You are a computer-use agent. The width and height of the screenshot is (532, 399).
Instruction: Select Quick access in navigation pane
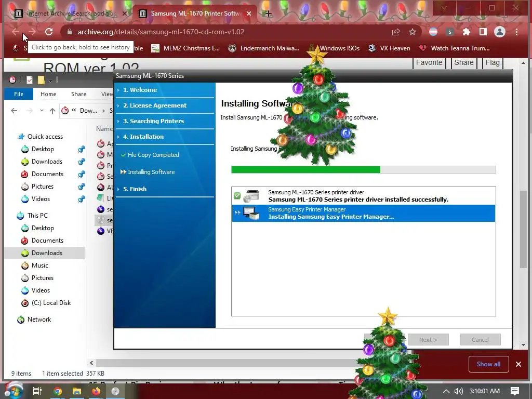(41, 137)
